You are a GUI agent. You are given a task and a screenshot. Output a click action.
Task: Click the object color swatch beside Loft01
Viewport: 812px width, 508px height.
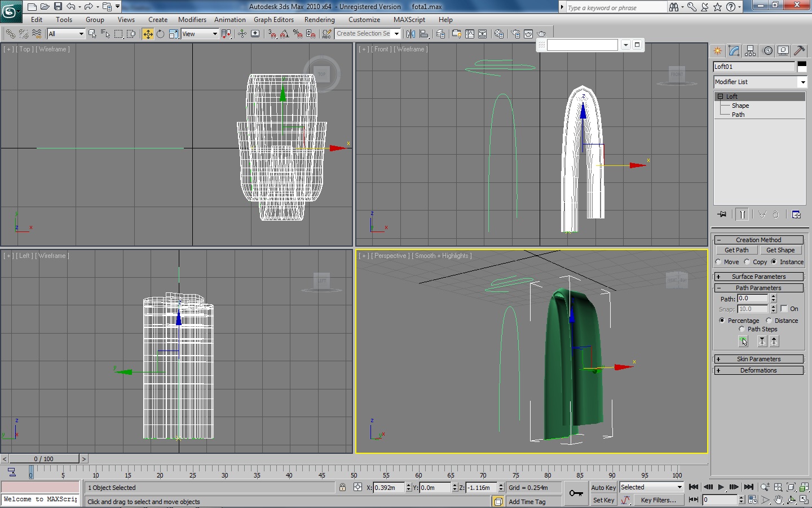click(802, 67)
